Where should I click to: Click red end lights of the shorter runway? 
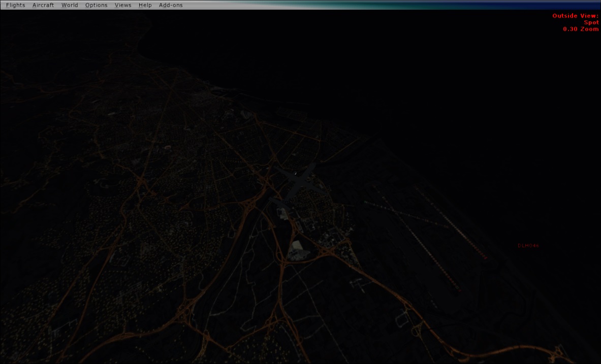pyautogui.click(x=485, y=258)
